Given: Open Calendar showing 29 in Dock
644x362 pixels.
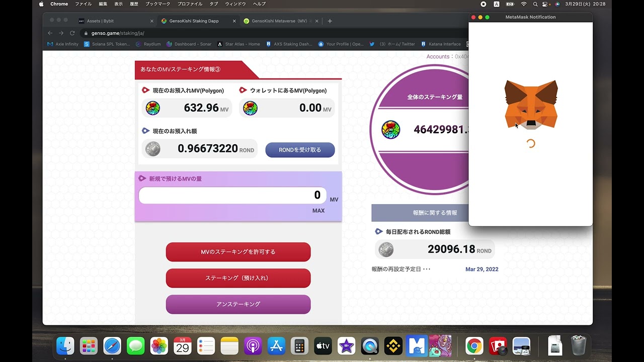Looking at the screenshot, I should point(183,346).
